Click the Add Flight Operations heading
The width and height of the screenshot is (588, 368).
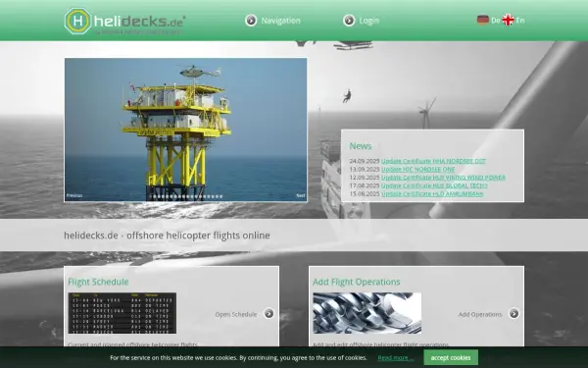point(357,282)
